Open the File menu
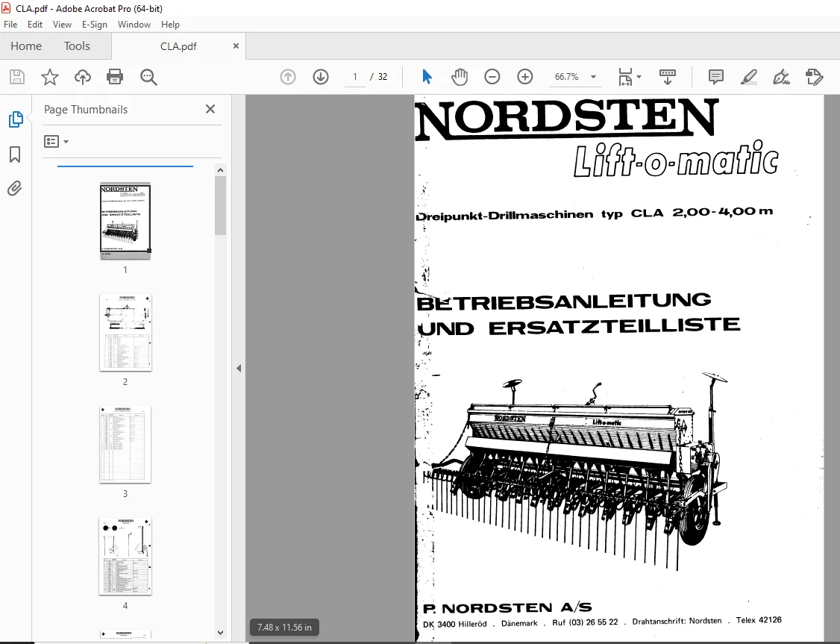The image size is (840, 644). coord(10,25)
